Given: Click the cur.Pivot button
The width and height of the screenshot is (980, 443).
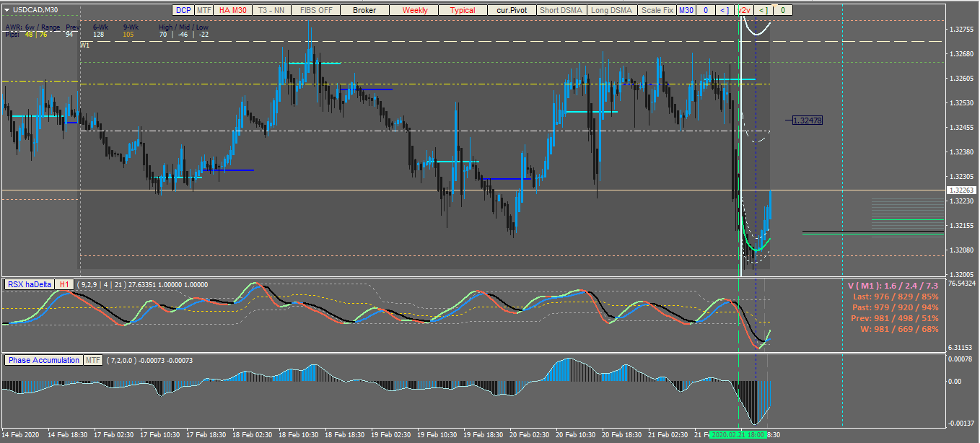Looking at the screenshot, I should coord(512,10).
